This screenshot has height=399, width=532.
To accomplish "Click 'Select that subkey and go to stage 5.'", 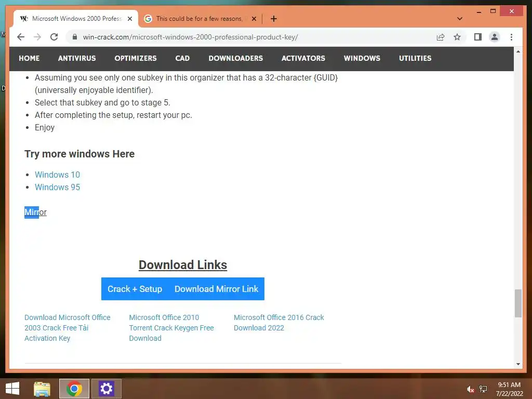I will [x=102, y=102].
